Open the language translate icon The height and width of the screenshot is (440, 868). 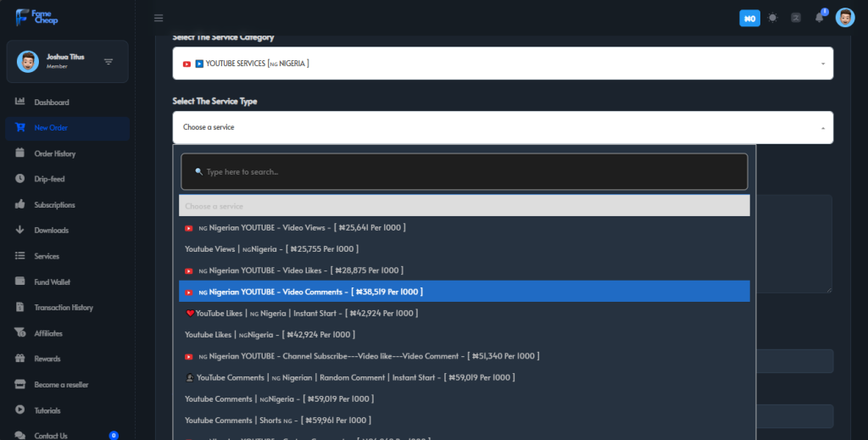(x=795, y=18)
